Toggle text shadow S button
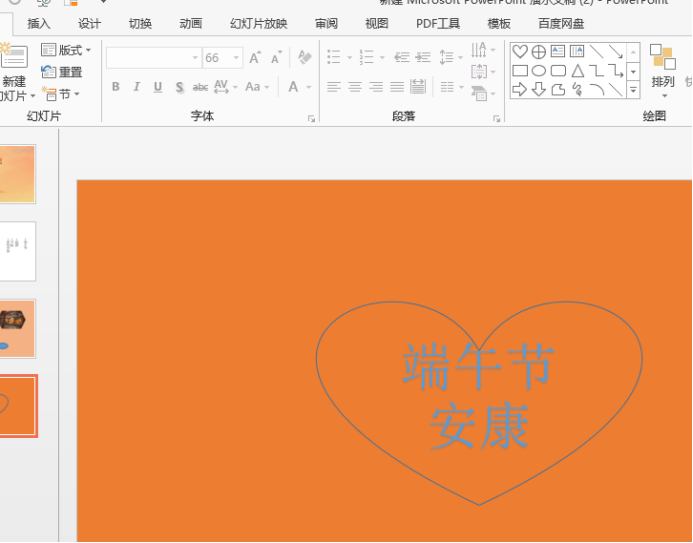This screenshot has width=693, height=543. 179,87
